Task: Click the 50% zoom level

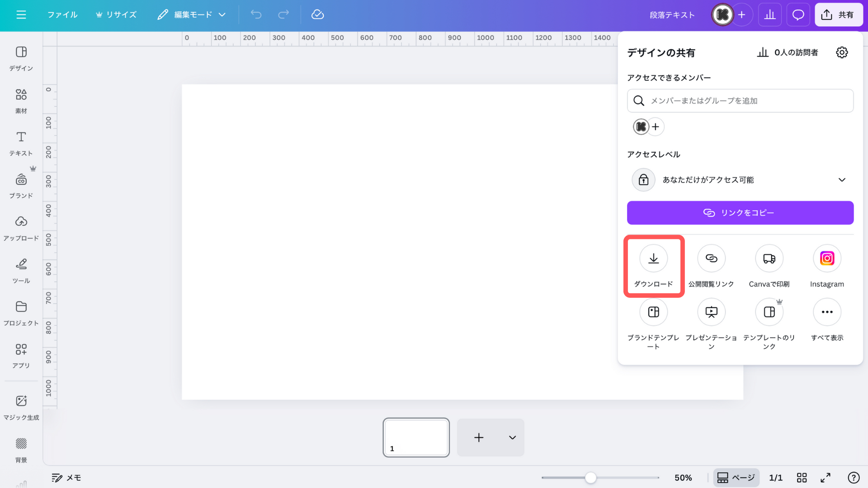Action: point(683,478)
